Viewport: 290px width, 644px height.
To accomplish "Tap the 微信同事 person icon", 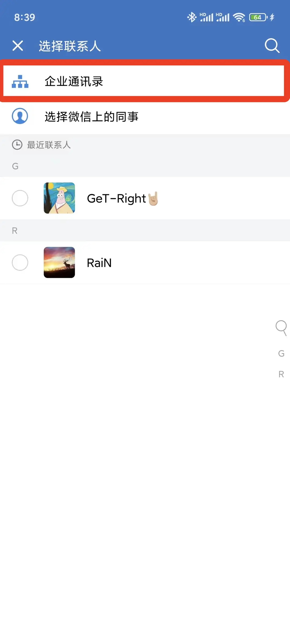I will [x=20, y=116].
